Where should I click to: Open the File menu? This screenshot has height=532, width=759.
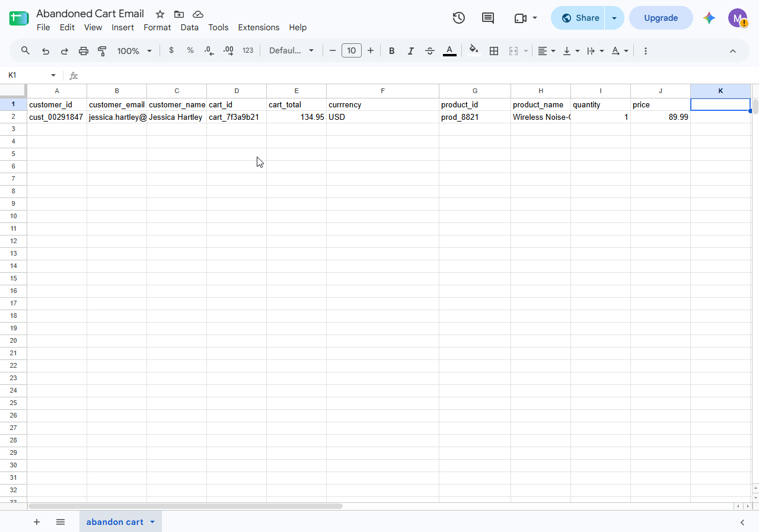point(43,27)
